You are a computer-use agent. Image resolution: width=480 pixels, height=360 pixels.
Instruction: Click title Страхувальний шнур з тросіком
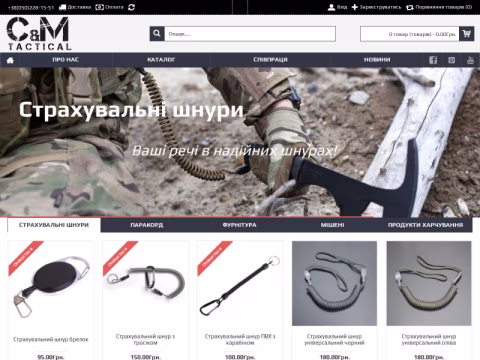click(x=145, y=339)
